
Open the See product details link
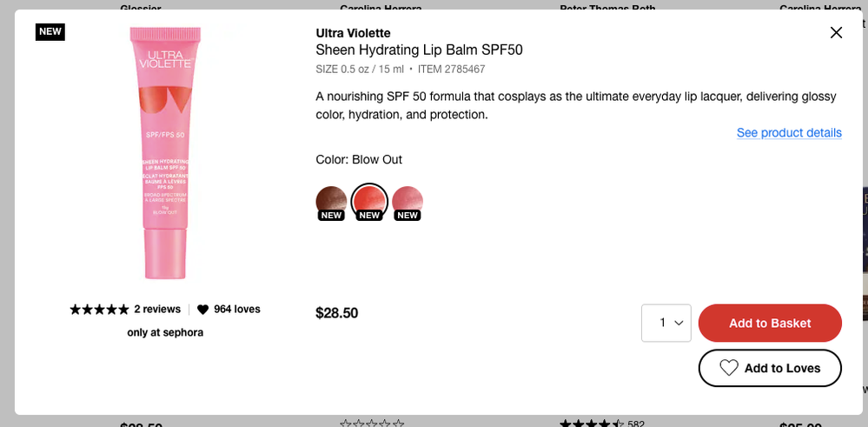pos(789,133)
